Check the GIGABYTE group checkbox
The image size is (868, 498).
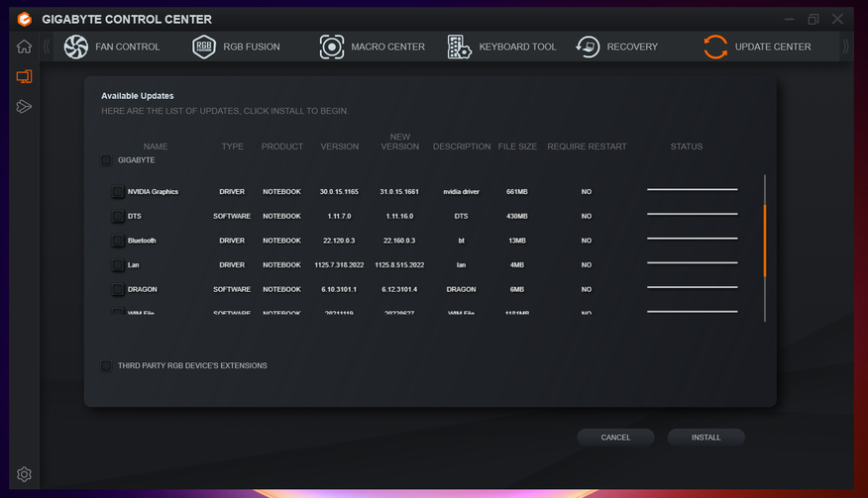tap(106, 160)
